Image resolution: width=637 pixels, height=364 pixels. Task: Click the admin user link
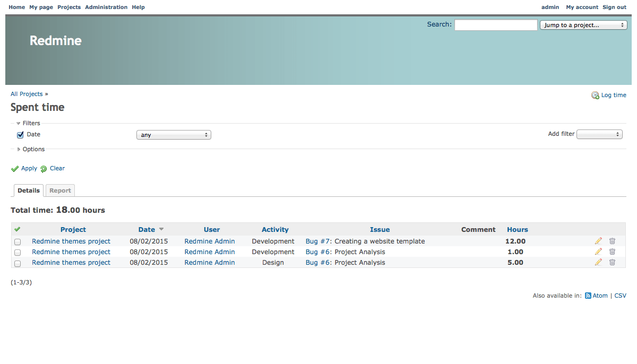coord(550,7)
